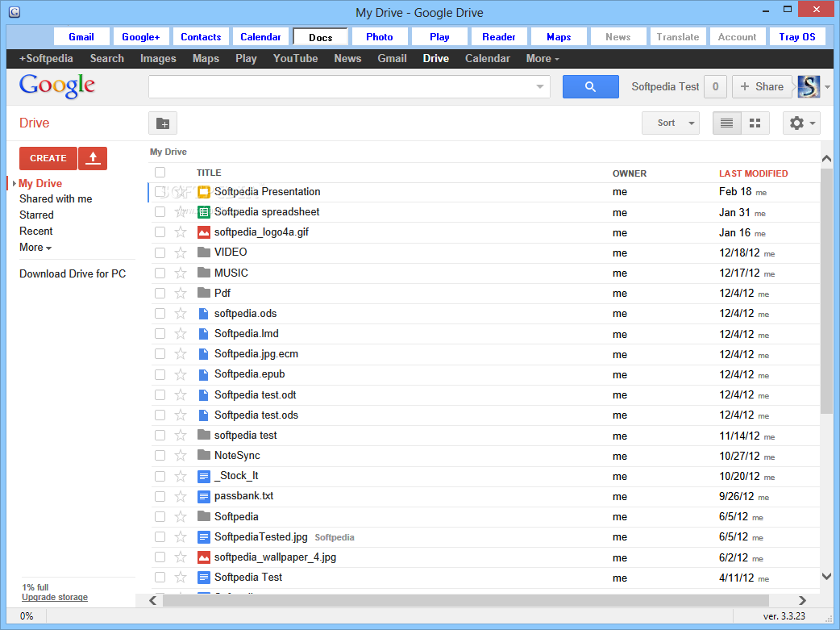Click the passbank.txt document icon
The width and height of the screenshot is (840, 630).
click(x=204, y=496)
